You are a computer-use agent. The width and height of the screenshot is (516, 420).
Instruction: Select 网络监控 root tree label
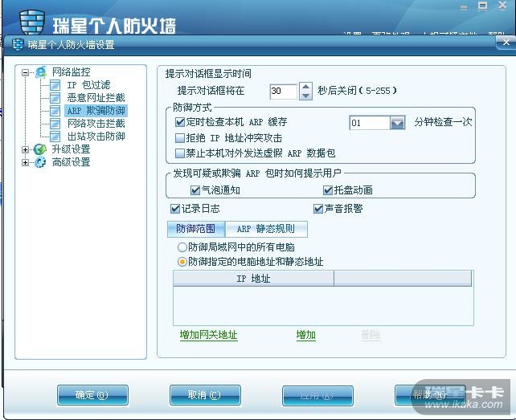click(71, 72)
